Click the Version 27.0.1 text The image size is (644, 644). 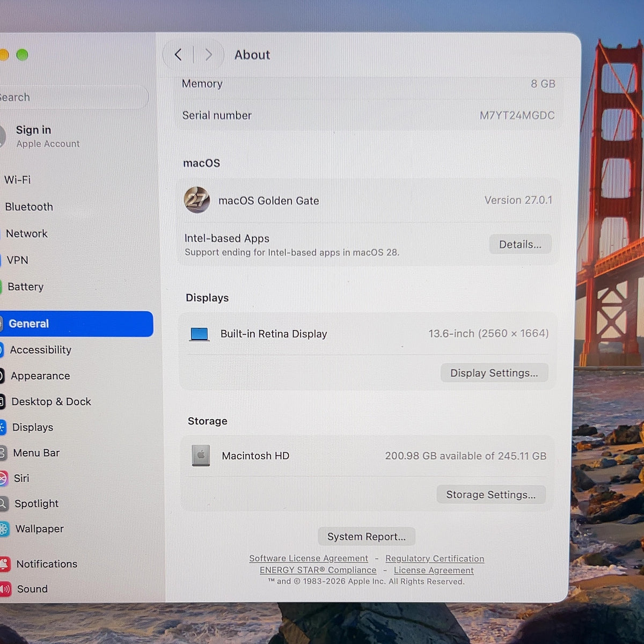(x=518, y=200)
